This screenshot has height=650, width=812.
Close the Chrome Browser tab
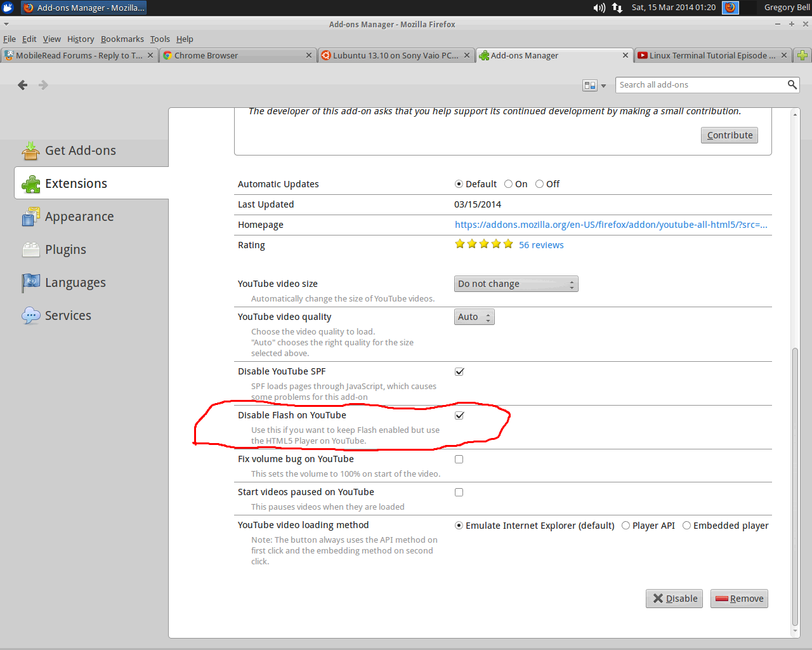[309, 55]
